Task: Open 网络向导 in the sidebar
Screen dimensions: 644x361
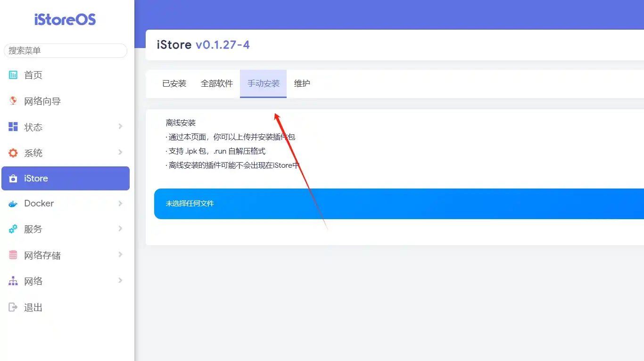Action: tap(42, 101)
